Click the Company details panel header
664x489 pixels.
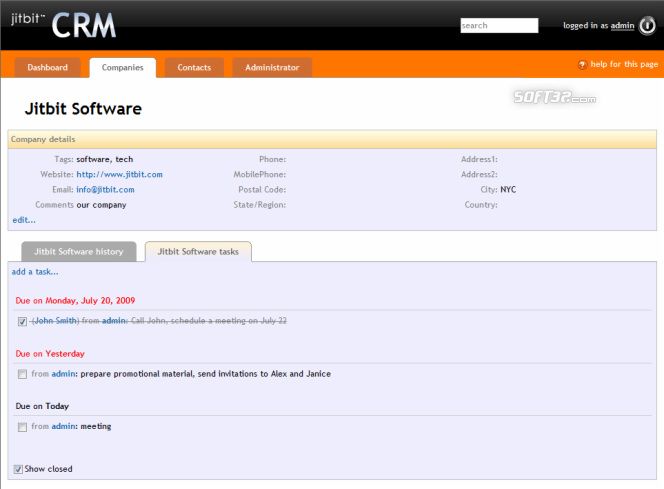click(x=332, y=139)
